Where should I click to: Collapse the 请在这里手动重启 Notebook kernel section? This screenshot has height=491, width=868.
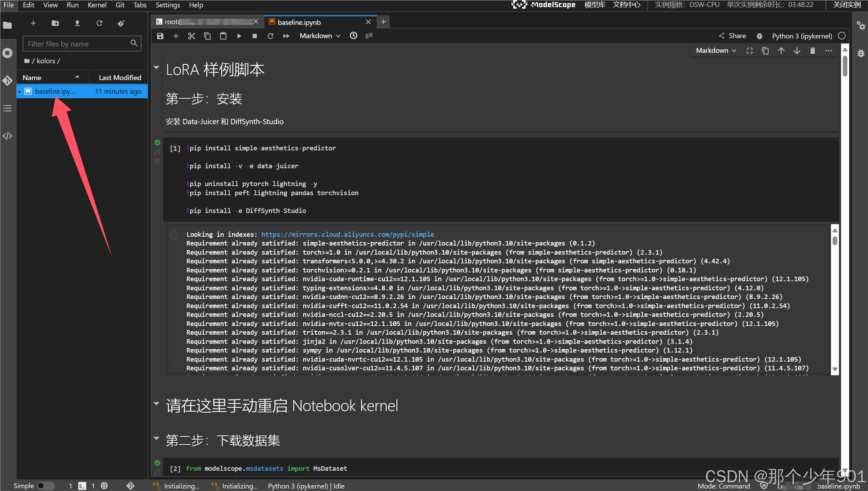[156, 404]
